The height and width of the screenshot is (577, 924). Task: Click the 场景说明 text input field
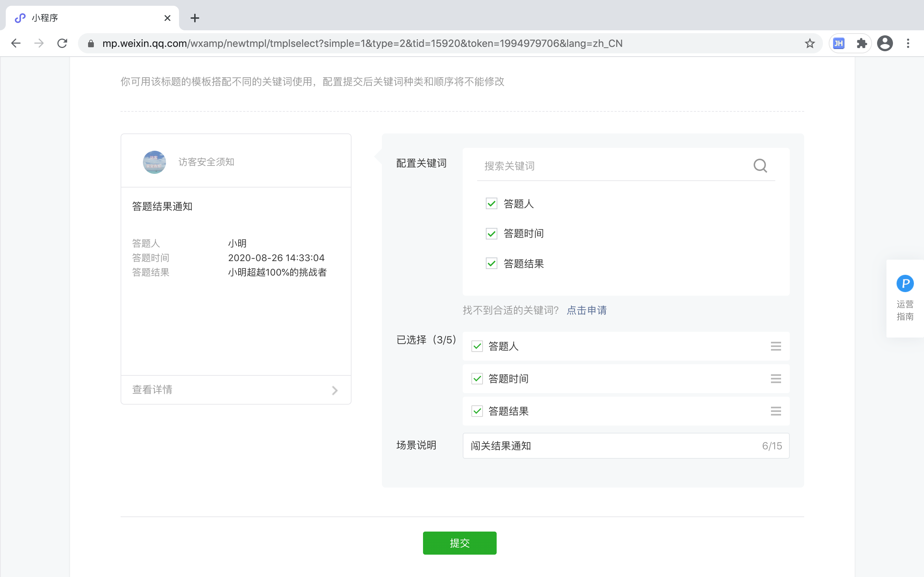tap(611, 446)
